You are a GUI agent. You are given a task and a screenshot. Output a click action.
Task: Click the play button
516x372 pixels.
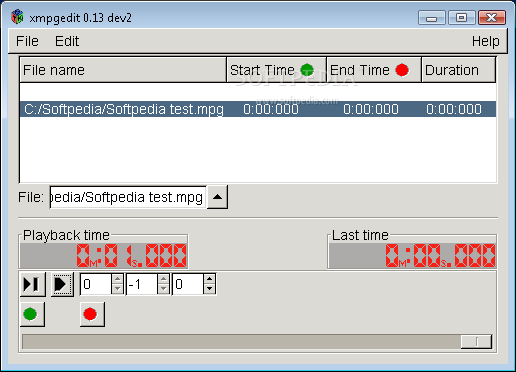coord(62,284)
